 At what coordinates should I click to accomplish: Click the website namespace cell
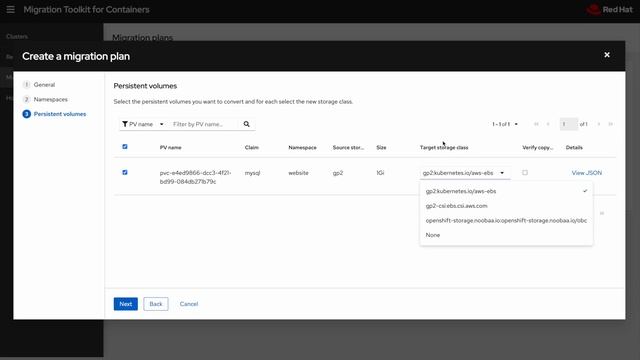(298, 173)
